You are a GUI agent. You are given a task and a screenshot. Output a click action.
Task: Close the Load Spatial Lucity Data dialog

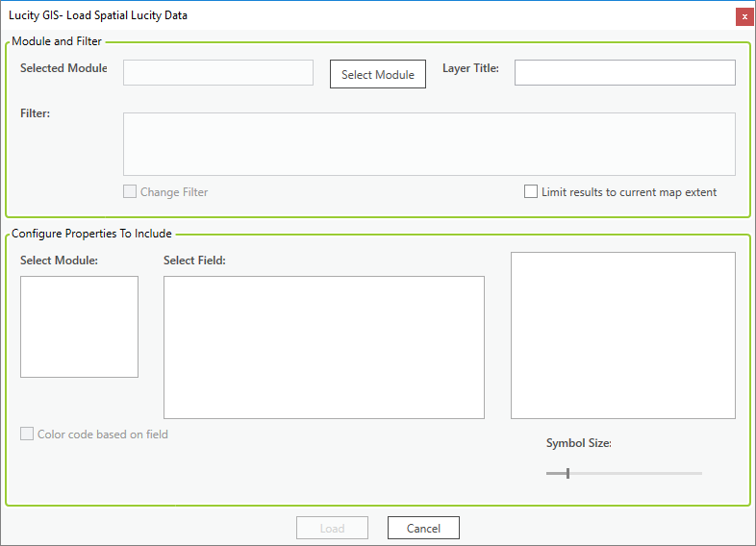coord(744,17)
